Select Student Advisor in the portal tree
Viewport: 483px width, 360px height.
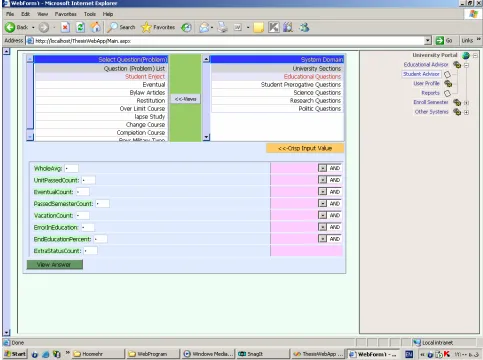[x=421, y=74]
